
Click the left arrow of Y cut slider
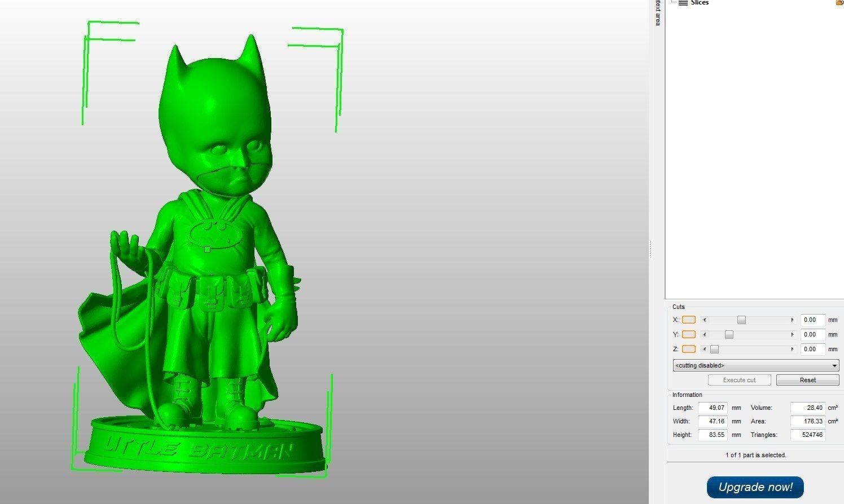point(704,335)
